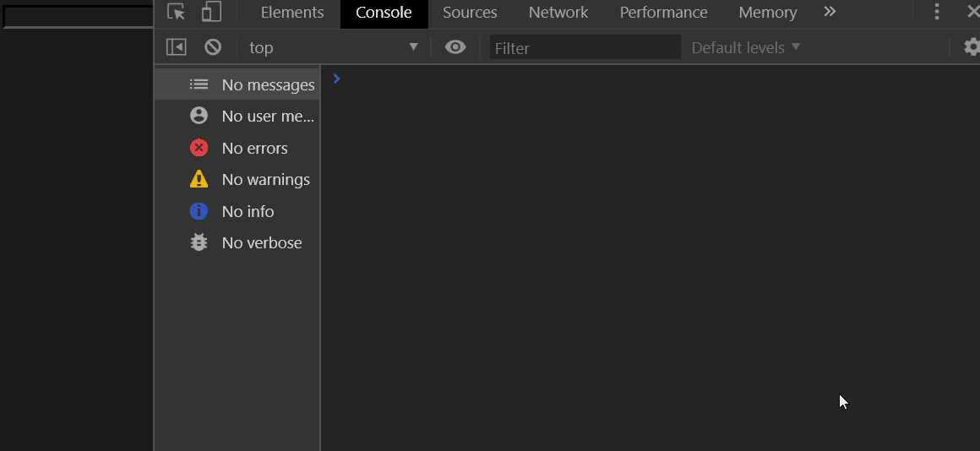The image size is (980, 451).
Task: Hide the console sidebar panel icon
Action: click(x=177, y=46)
